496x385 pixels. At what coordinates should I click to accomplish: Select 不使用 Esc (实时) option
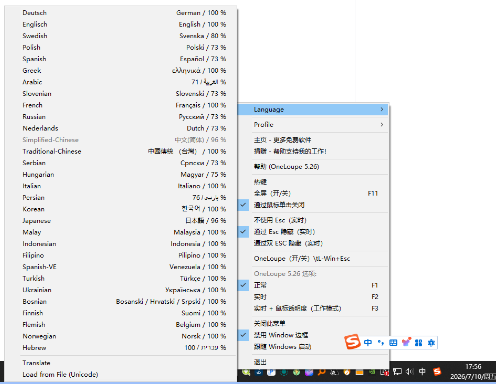pyautogui.click(x=313, y=220)
